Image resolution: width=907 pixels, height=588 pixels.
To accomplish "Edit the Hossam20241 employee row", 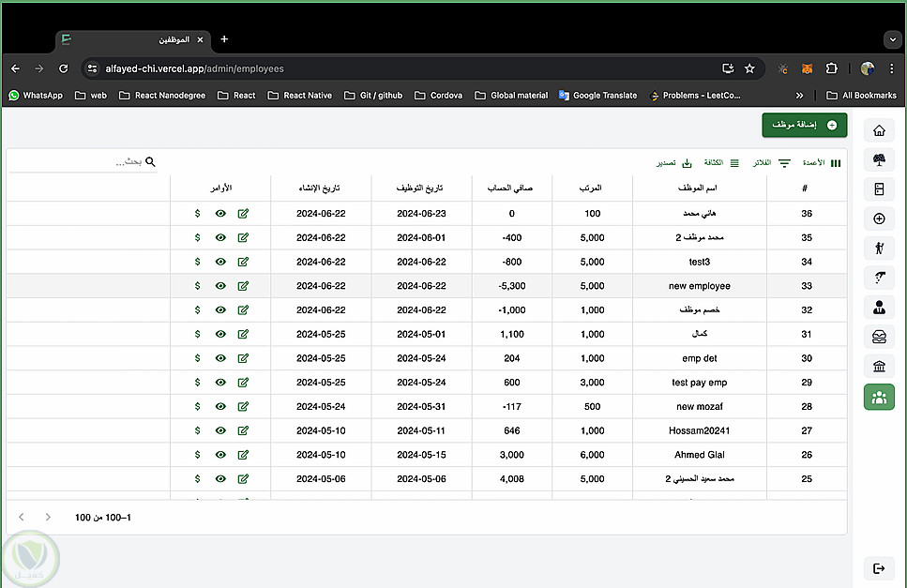I will (243, 430).
